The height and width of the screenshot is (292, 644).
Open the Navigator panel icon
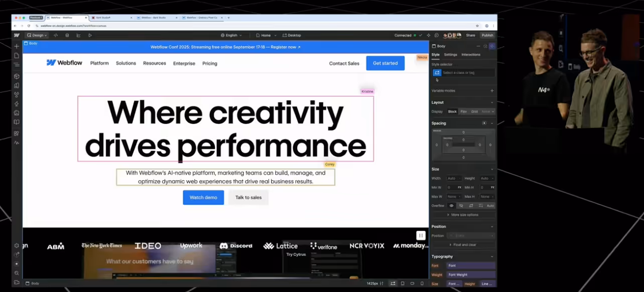point(17,65)
